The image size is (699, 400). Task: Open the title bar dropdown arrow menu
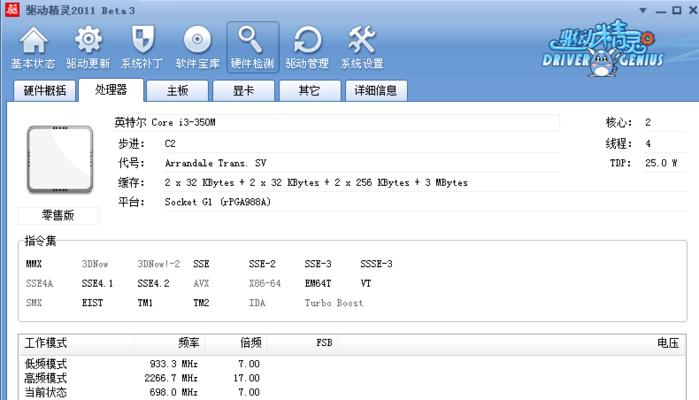click(x=643, y=10)
